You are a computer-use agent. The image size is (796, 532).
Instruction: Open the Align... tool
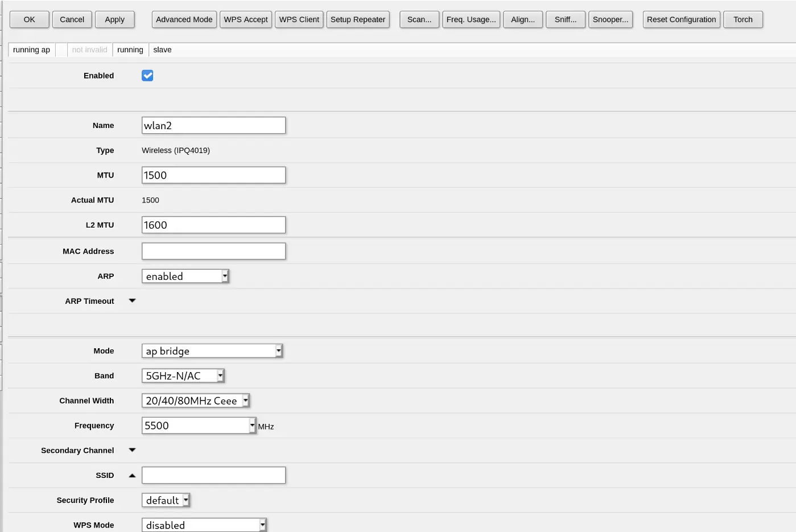point(523,19)
